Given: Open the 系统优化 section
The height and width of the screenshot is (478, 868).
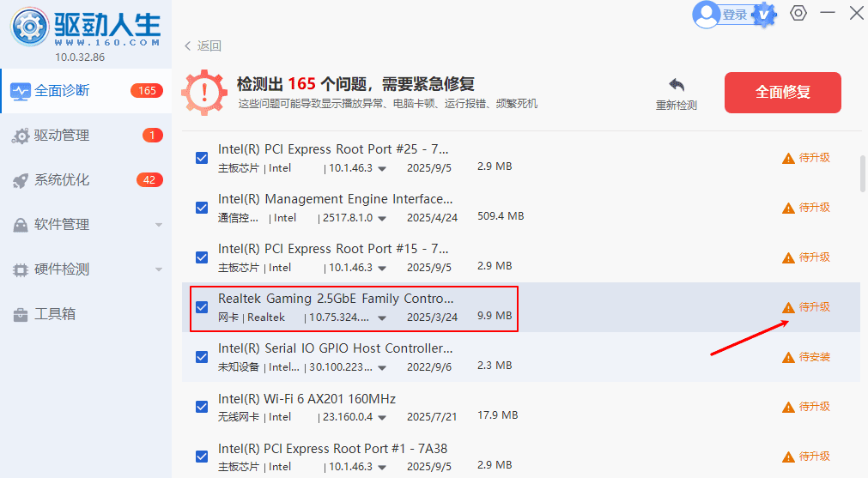Looking at the screenshot, I should click(x=87, y=180).
